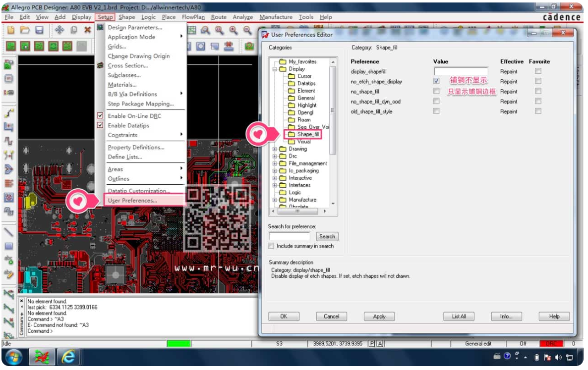Mark no_etch_shape_display as Favorite
The image size is (588, 370).
pos(538,81)
